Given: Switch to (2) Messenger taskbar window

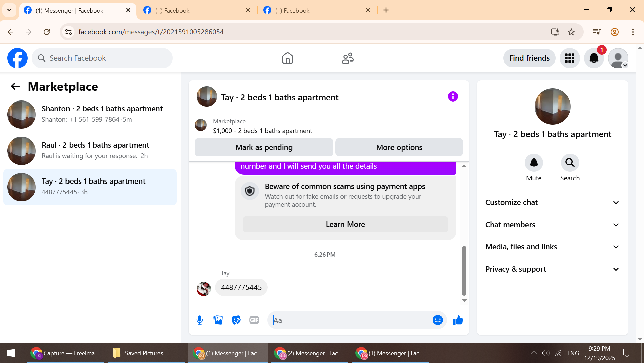Looking at the screenshot, I should [309, 353].
